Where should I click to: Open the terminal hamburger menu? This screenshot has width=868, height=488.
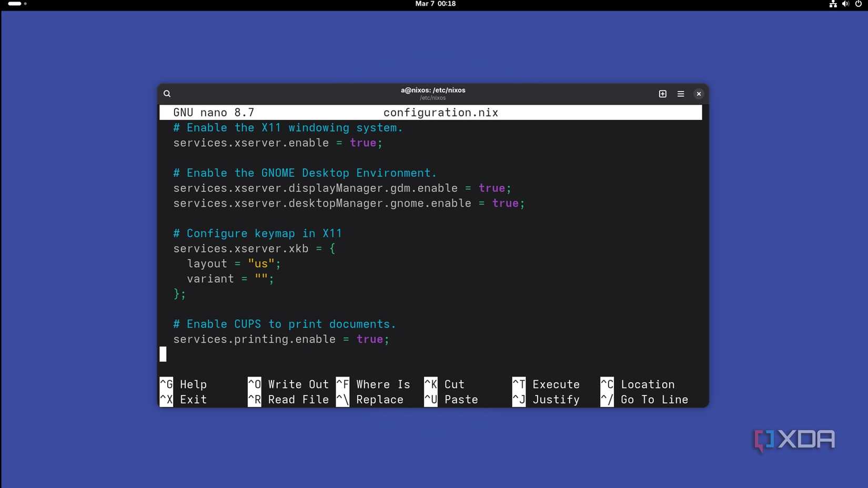click(x=680, y=94)
